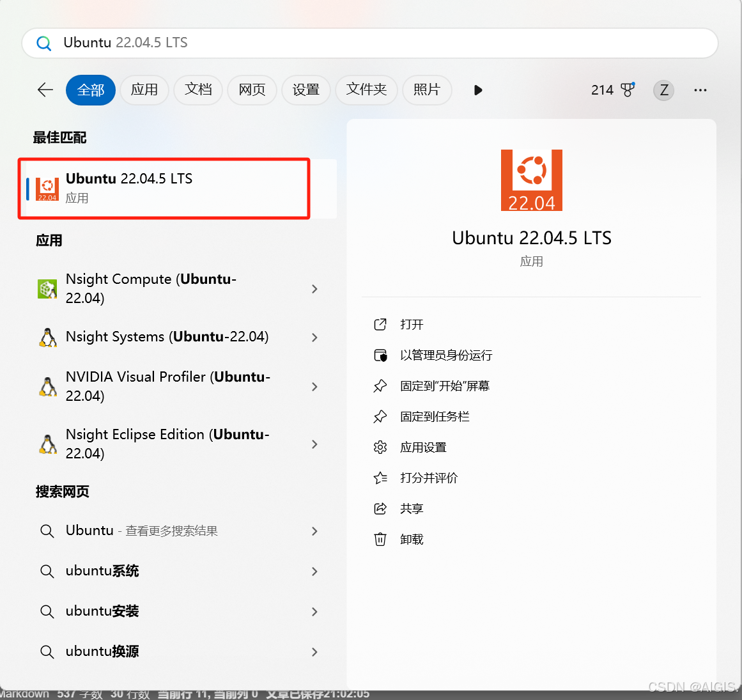Viewport: 742px width, 700px height.
Task: Switch to the 应用 filter tab
Action: coord(144,90)
